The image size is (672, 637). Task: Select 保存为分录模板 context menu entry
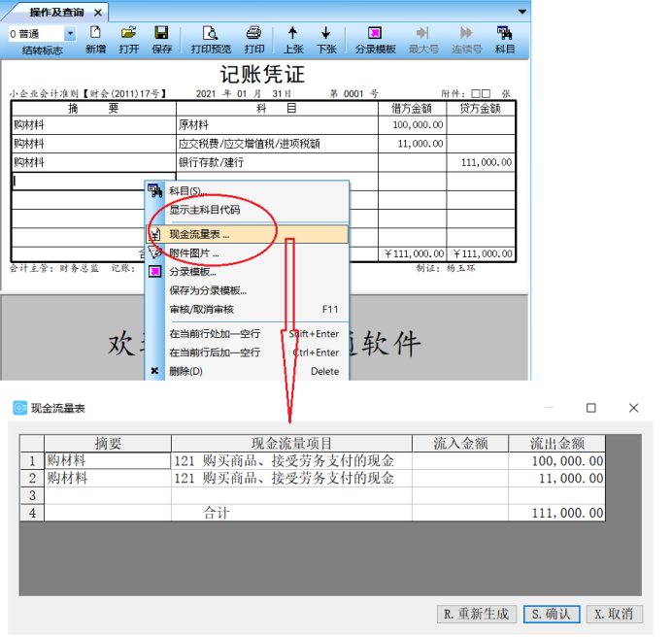(208, 290)
